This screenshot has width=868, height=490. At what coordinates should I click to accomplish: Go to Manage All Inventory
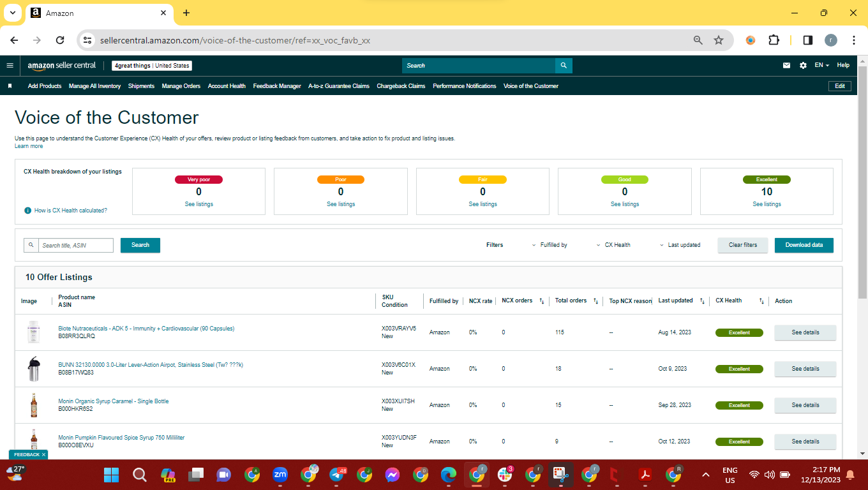click(x=94, y=86)
